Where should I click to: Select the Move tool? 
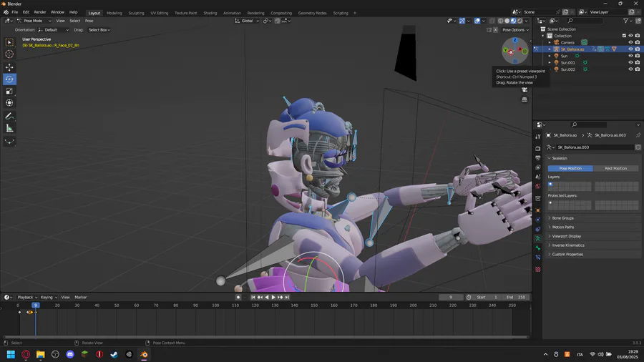(x=9, y=67)
